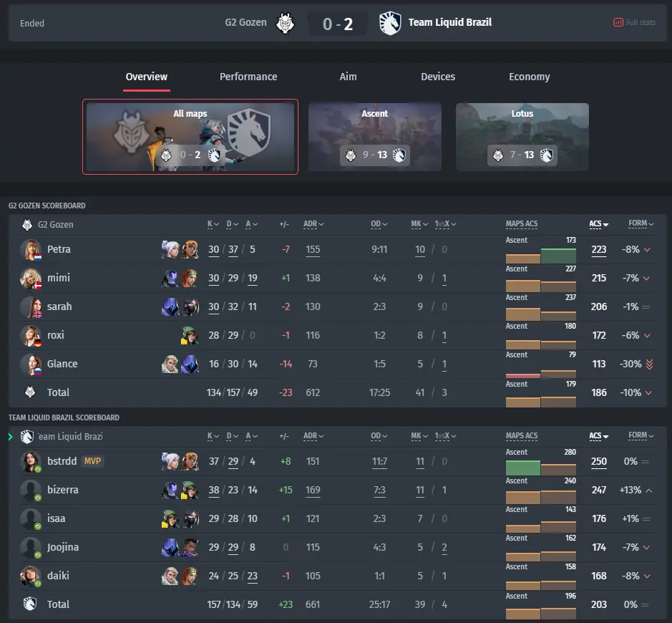Open Glance's player name link

[62, 364]
